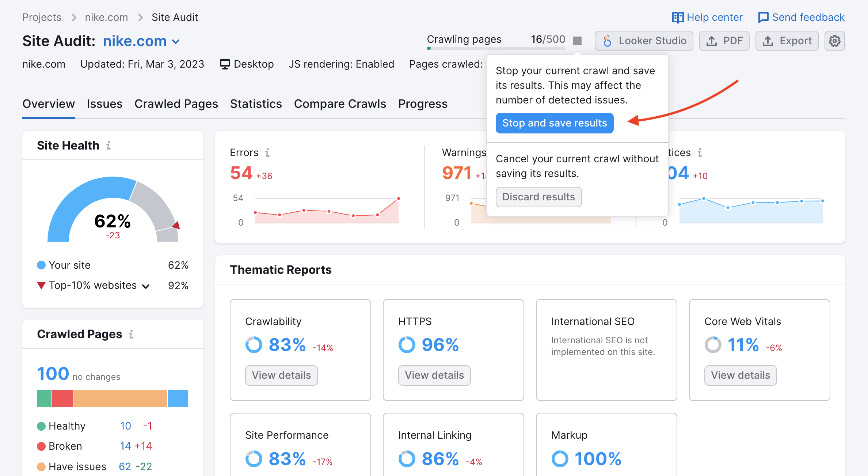Screen dimensions: 868x476
Task: Switch to the Issues tab
Action: (104, 104)
